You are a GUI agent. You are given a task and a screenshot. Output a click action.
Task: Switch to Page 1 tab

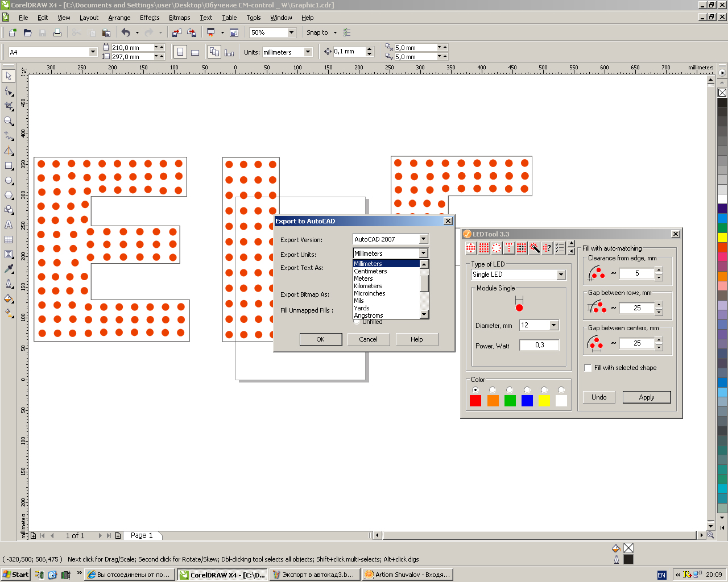pos(142,535)
